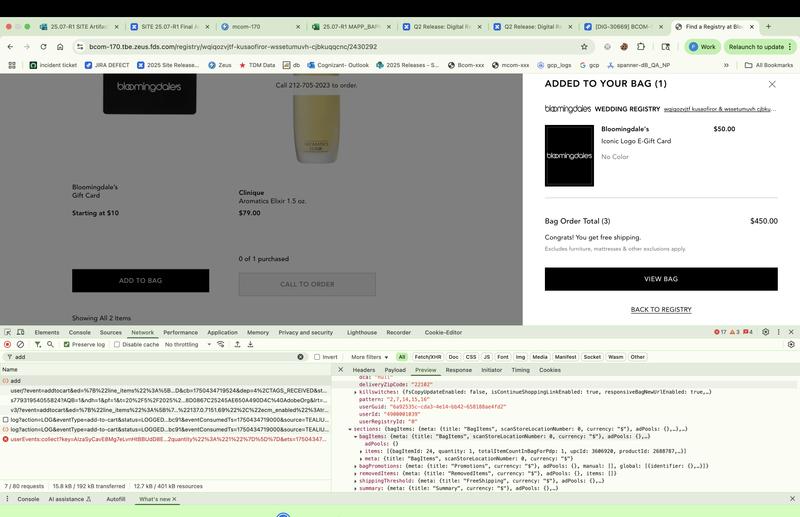Expand the killswitches object in preview
This screenshot has width=800, height=517.
[356, 392]
